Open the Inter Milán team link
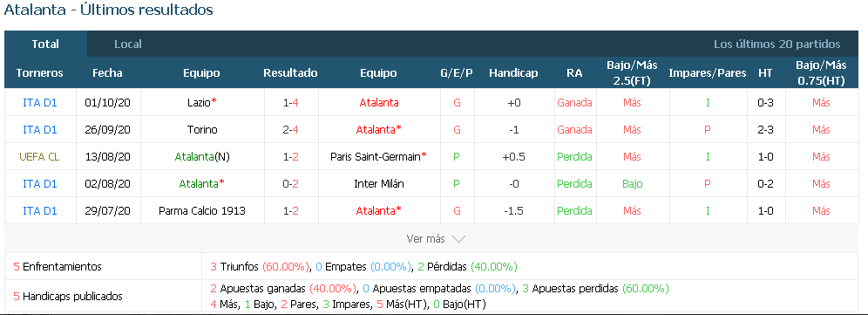 tap(378, 183)
